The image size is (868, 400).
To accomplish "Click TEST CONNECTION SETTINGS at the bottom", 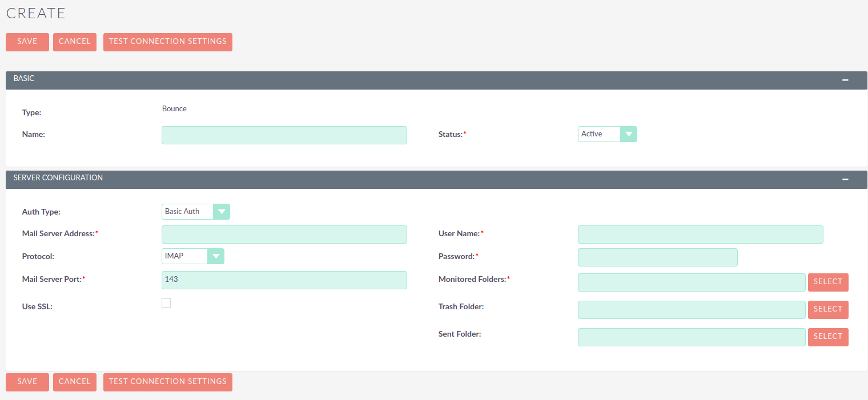I will [167, 382].
